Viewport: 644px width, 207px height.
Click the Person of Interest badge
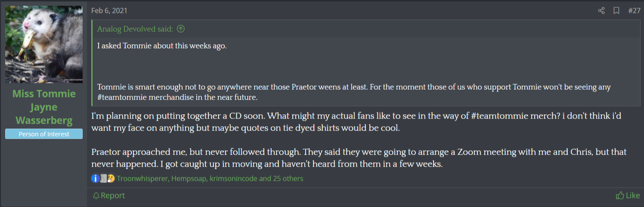pyautogui.click(x=44, y=134)
